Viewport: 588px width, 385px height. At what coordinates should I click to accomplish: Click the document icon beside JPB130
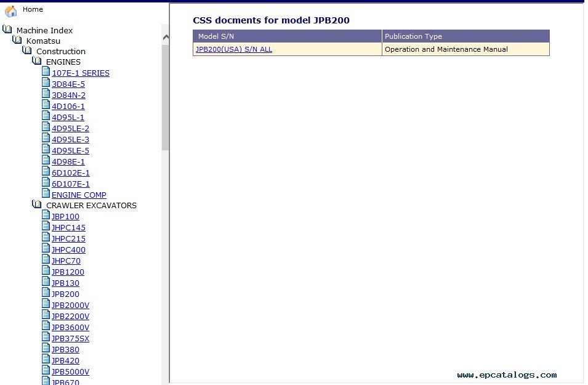46,281
